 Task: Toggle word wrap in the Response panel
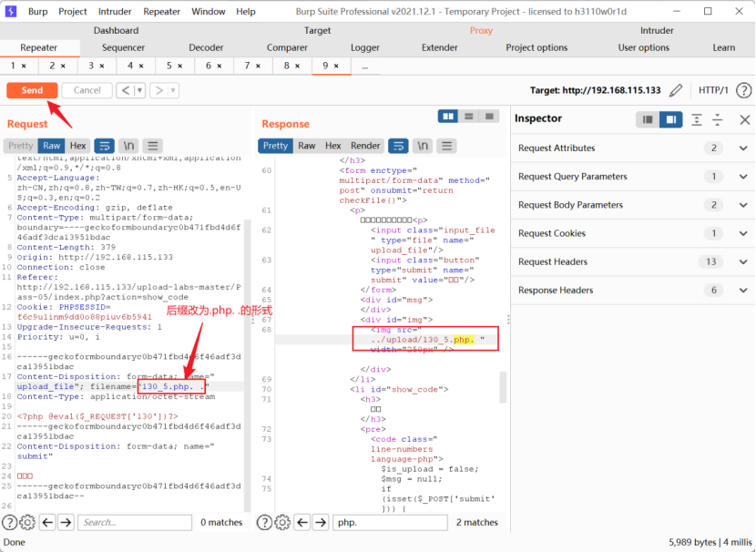(398, 146)
